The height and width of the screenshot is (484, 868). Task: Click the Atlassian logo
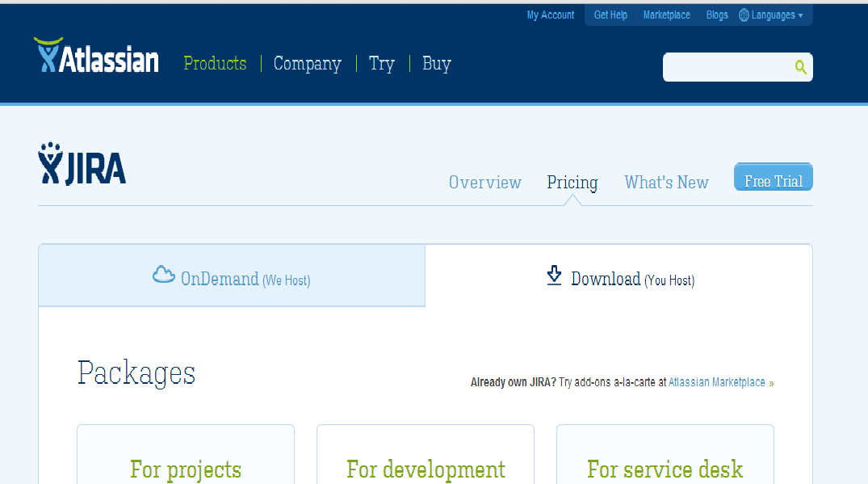point(96,56)
